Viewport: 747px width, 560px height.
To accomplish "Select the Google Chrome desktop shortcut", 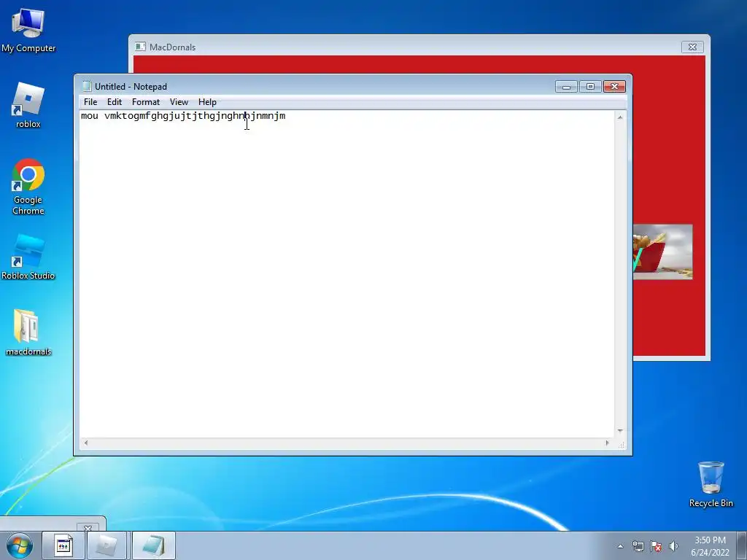I will tap(28, 187).
